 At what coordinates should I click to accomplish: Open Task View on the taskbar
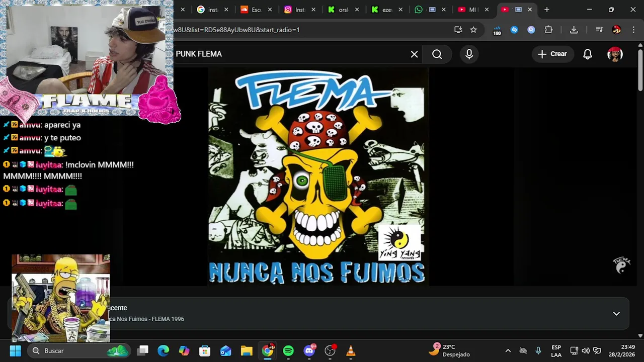click(143, 350)
